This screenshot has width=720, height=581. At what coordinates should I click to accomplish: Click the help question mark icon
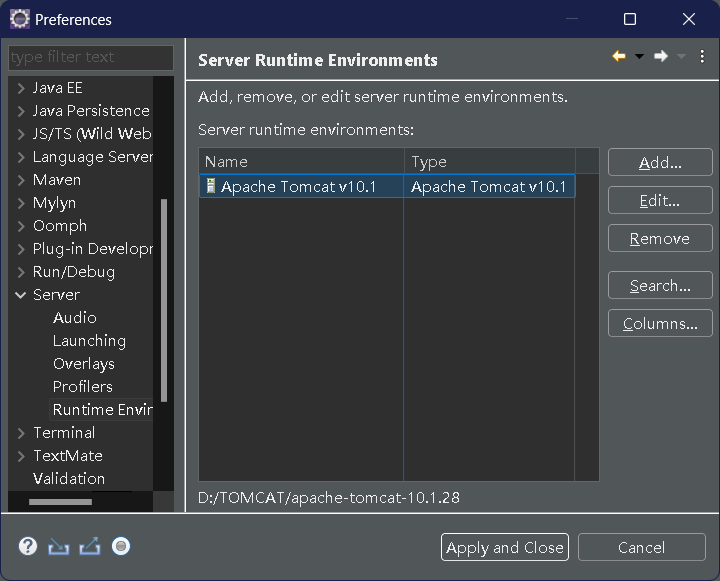(28, 547)
